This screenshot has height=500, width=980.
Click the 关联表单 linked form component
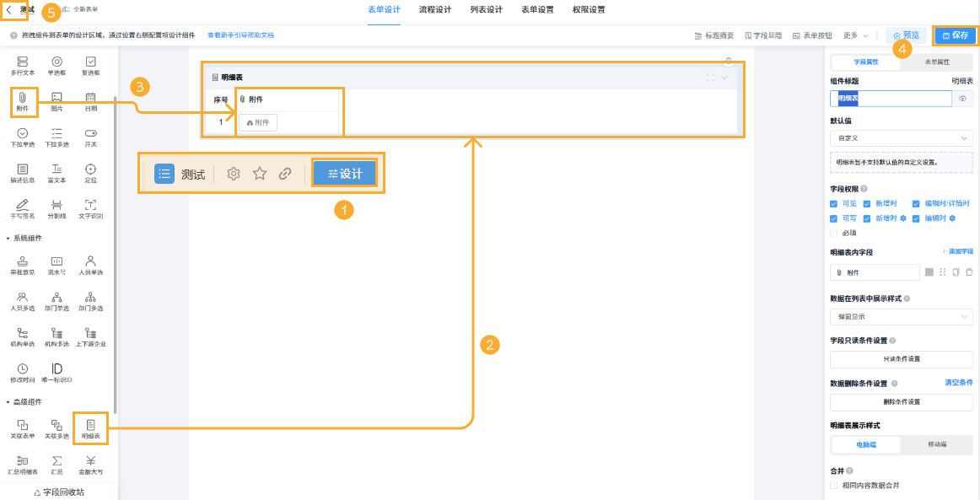[x=22, y=429]
